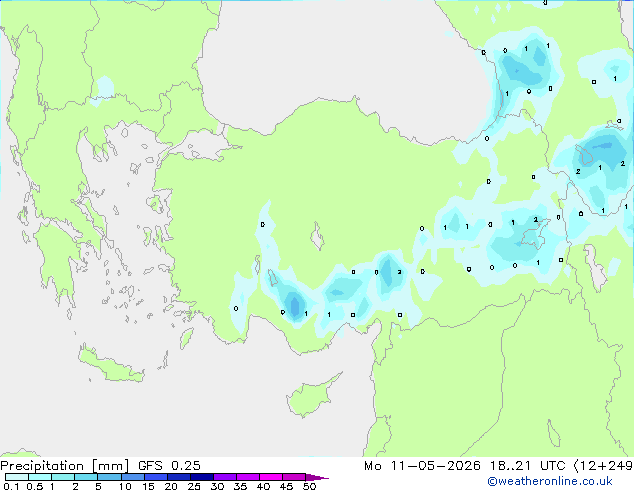Click the '35' legend value

[x=240, y=486]
